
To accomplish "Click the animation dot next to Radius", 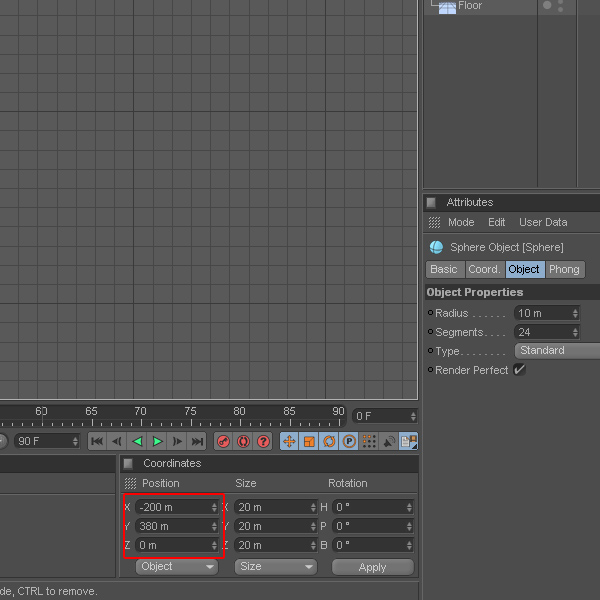I will pos(430,313).
